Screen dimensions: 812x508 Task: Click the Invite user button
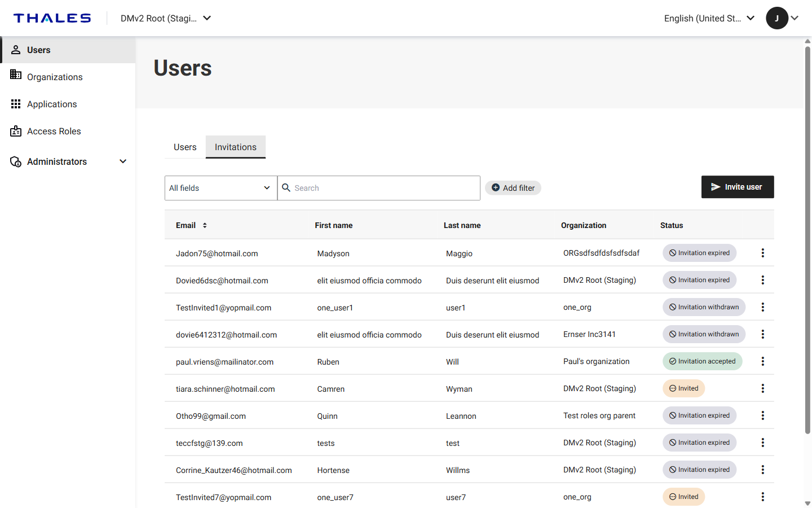point(738,187)
